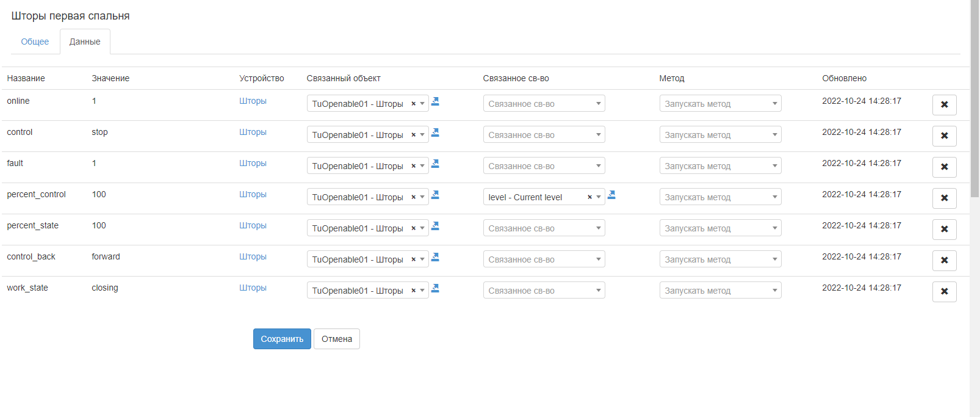Open method dropdown for control_back row
This screenshot has height=417, width=980.
[720, 259]
